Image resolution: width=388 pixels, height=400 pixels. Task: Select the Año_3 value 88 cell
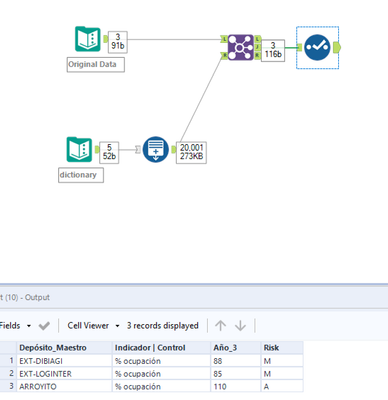[235, 361]
